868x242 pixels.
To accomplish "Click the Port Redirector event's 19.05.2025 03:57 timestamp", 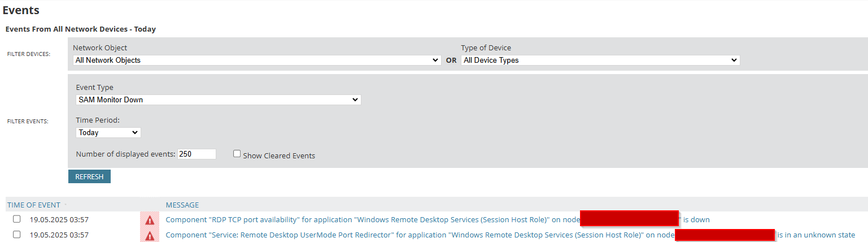I will click(x=59, y=235).
